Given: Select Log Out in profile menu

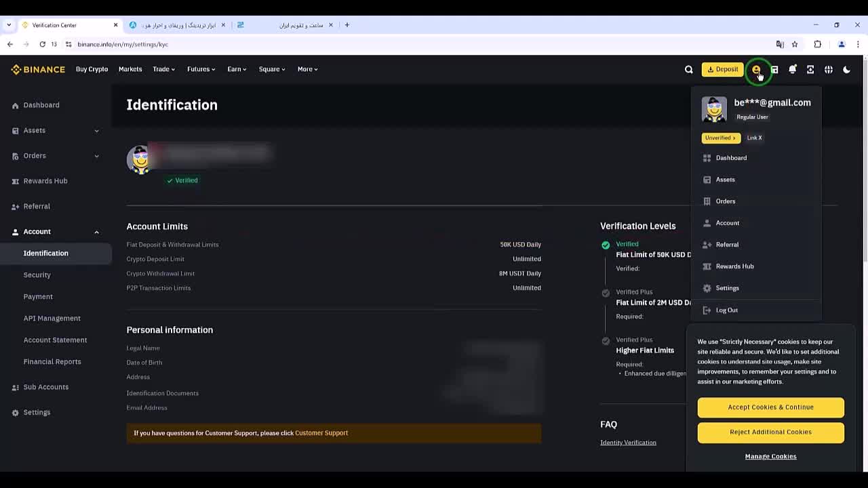Looking at the screenshot, I should pyautogui.click(x=726, y=310).
